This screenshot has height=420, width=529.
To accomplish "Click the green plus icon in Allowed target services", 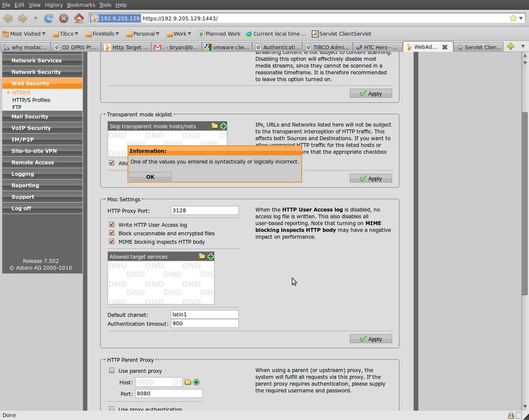I will (x=211, y=256).
